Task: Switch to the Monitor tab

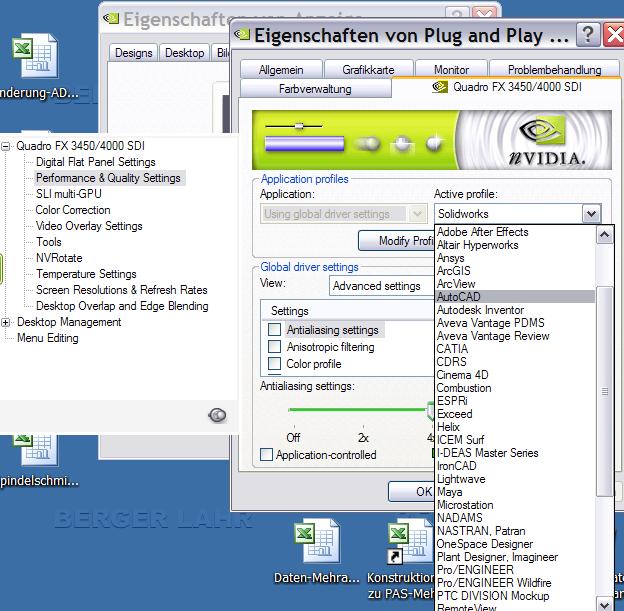Action: (x=451, y=70)
